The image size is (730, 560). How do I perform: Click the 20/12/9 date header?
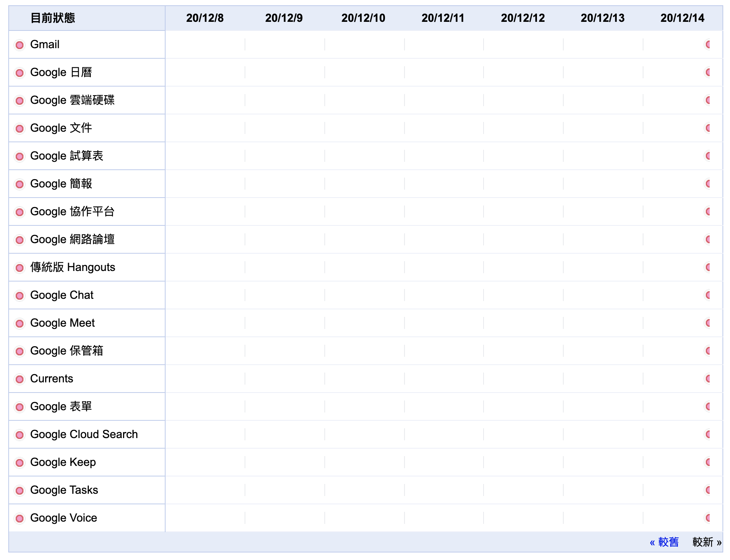click(284, 18)
